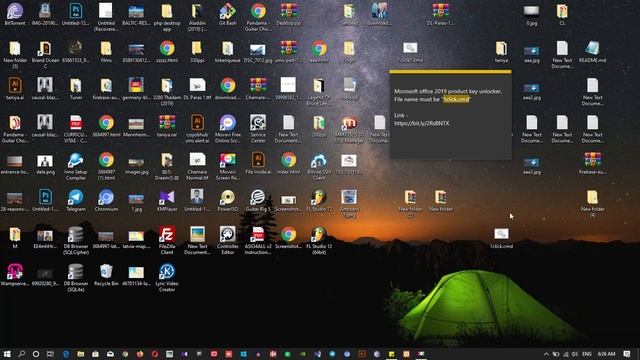Open Visual Studio Code from the taskbar
The image size is (640, 360).
318,353
